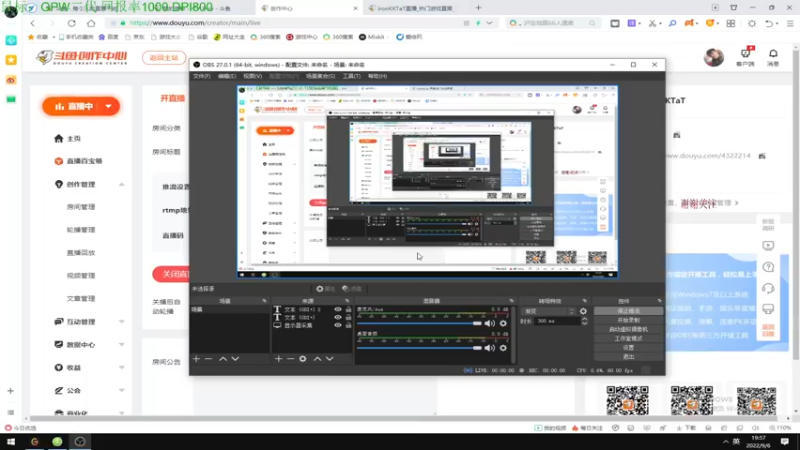This screenshot has width=800, height=450.
Task: Click user avatar in Douyu creator header
Action: click(713, 57)
